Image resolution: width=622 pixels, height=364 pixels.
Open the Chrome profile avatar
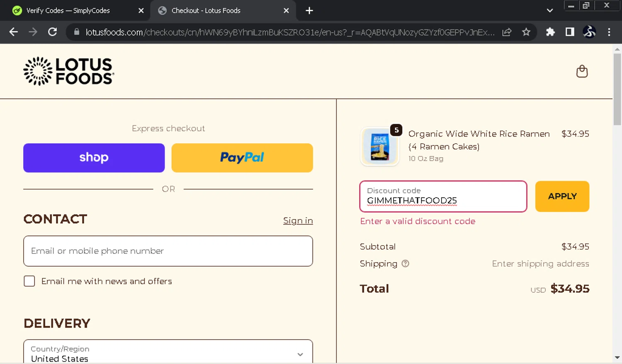click(x=589, y=32)
